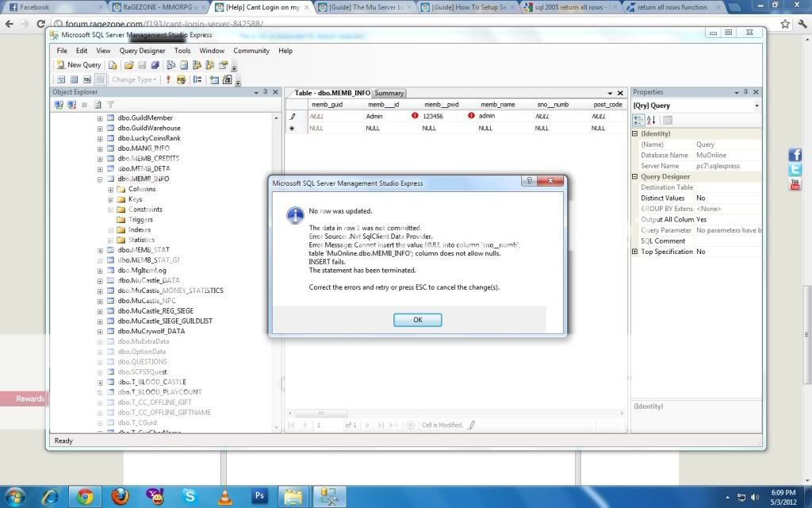Click the Object Explorer filter funnel icon
812x508 pixels.
click(111, 105)
